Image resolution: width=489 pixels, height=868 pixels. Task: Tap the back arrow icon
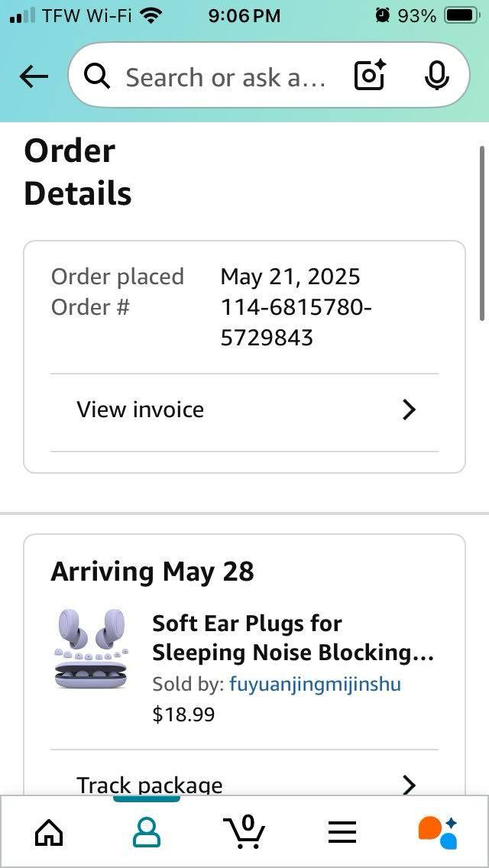pos(34,76)
